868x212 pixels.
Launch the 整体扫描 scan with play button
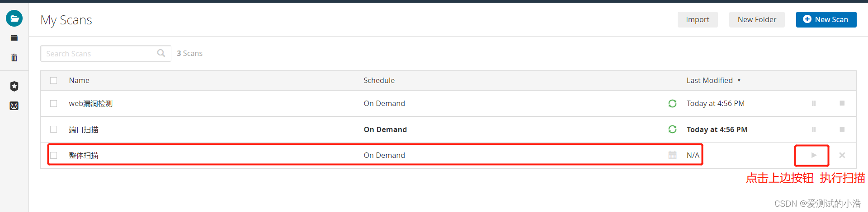[x=814, y=155]
